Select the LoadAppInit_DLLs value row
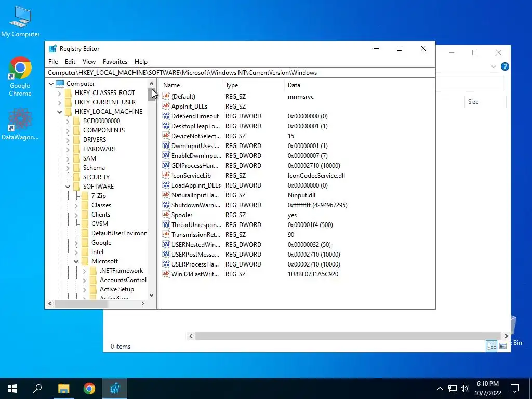The width and height of the screenshot is (532, 399). coord(297,185)
